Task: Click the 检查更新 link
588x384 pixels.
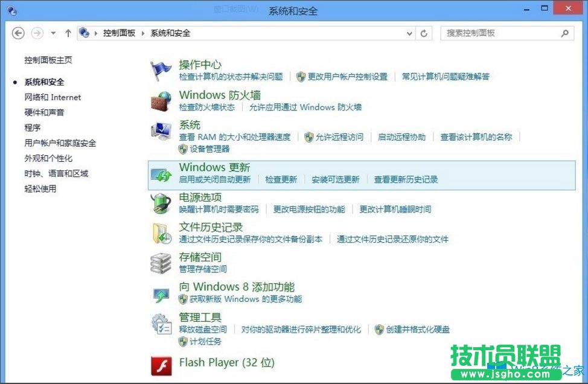Action: pyautogui.click(x=281, y=179)
